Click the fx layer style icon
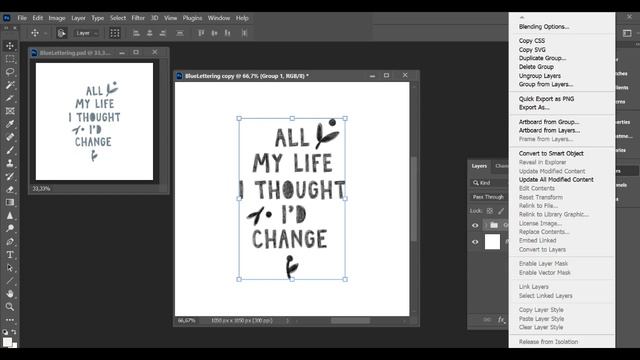The image size is (640, 360). 501,320
